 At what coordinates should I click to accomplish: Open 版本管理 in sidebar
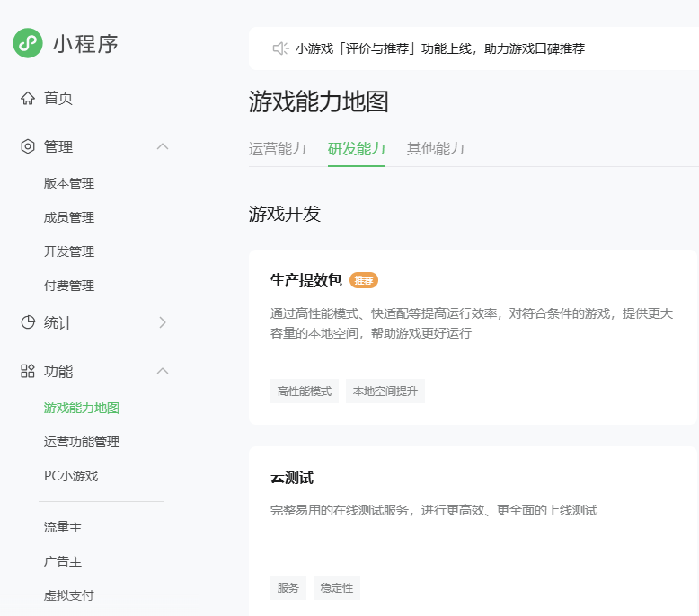click(69, 183)
